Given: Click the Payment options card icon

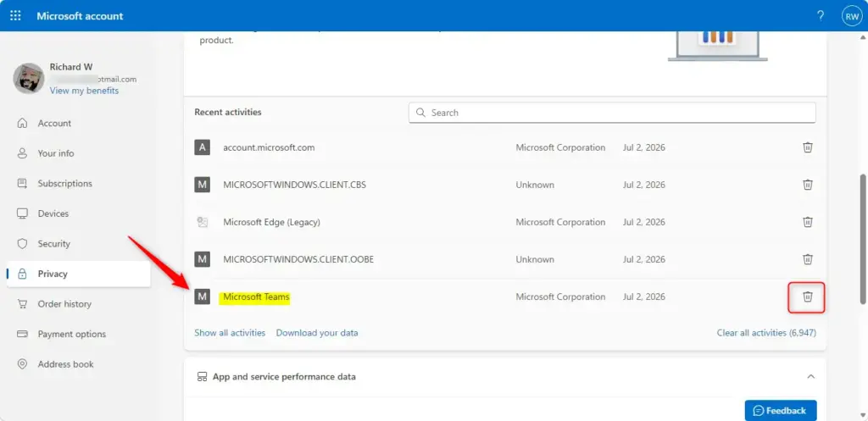Looking at the screenshot, I should [x=22, y=334].
